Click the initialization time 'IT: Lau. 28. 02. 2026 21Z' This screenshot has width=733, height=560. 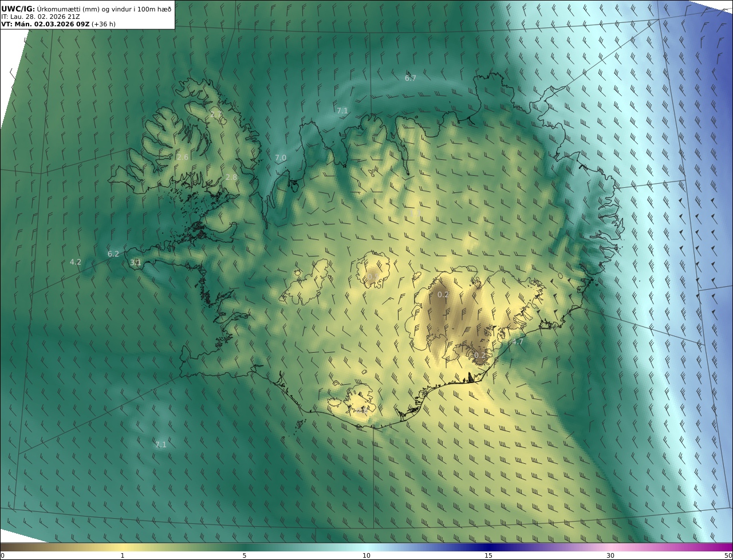click(41, 17)
